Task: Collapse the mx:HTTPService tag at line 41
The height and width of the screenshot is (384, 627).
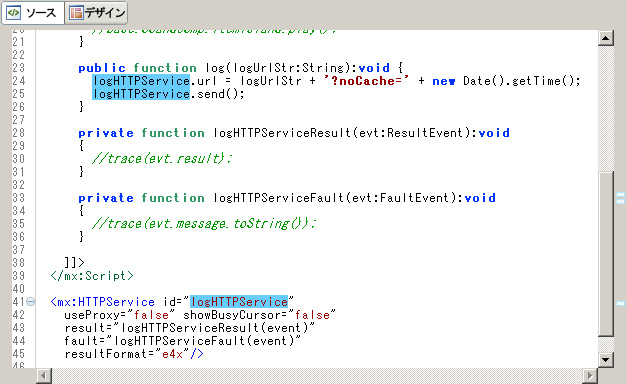Action: pyautogui.click(x=30, y=302)
